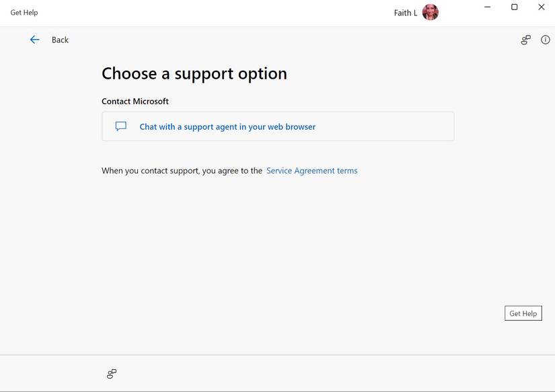Click the Get Help title bar text

(x=24, y=13)
